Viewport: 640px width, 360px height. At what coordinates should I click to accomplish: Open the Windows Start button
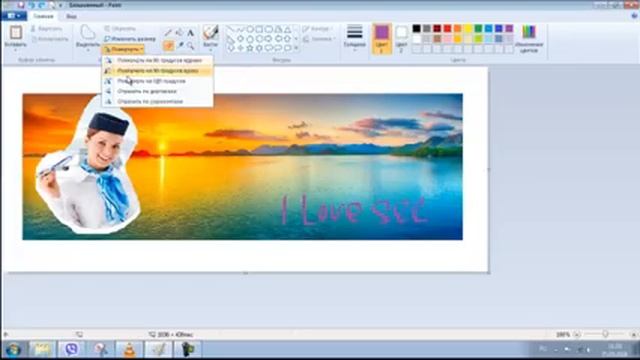(x=13, y=350)
